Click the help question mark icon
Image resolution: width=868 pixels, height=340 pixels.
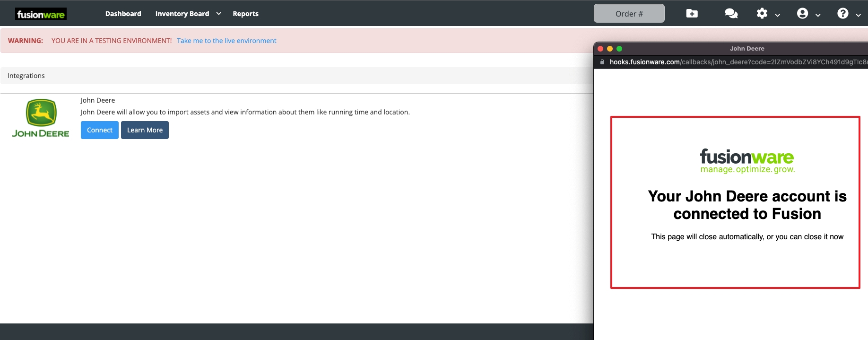click(x=842, y=14)
